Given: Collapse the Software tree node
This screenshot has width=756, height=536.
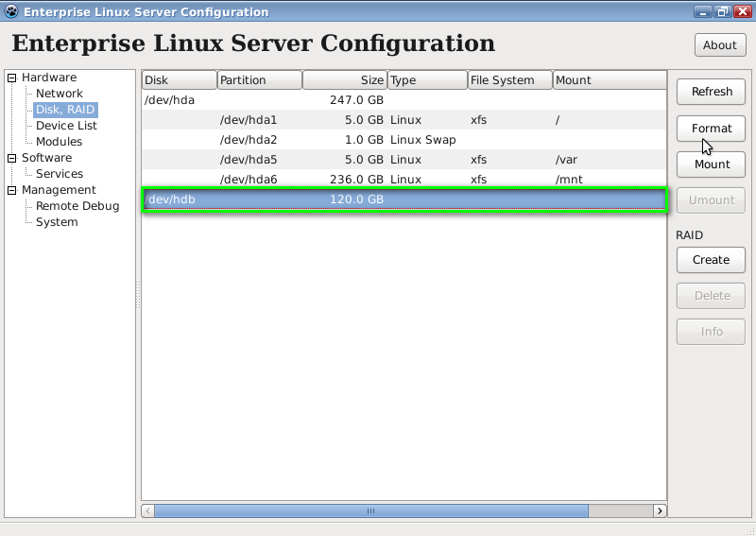Looking at the screenshot, I should (12, 158).
